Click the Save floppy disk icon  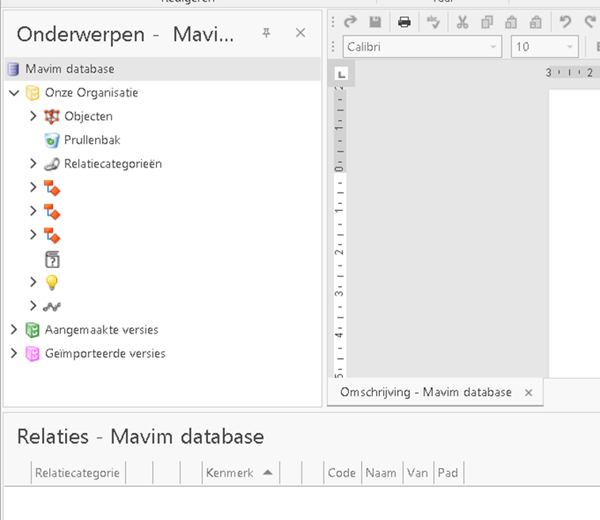375,22
